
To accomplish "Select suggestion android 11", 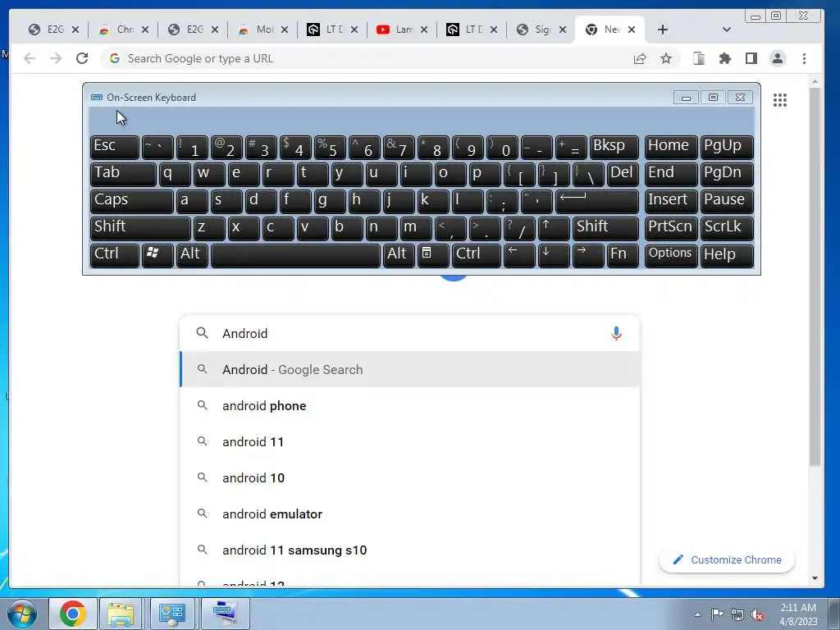I will [x=410, y=441].
